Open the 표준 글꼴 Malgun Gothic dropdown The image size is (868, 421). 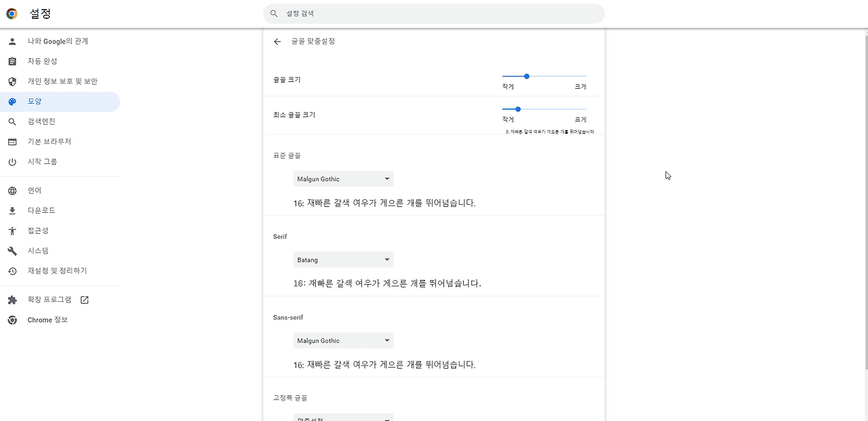[x=342, y=178]
